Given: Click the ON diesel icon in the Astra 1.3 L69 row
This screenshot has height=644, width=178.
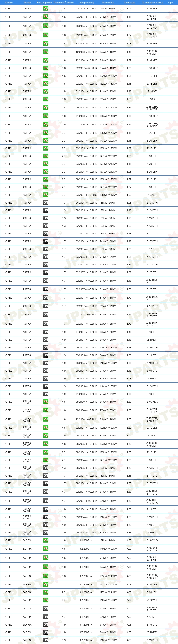Looking at the screenshot, I should click(x=46, y=226).
